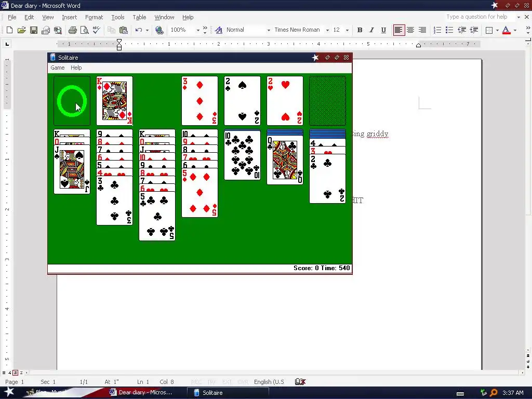Viewport: 532px width, 399px height.
Task: Open Print Preview from the toolbar
Action: coord(85,30)
